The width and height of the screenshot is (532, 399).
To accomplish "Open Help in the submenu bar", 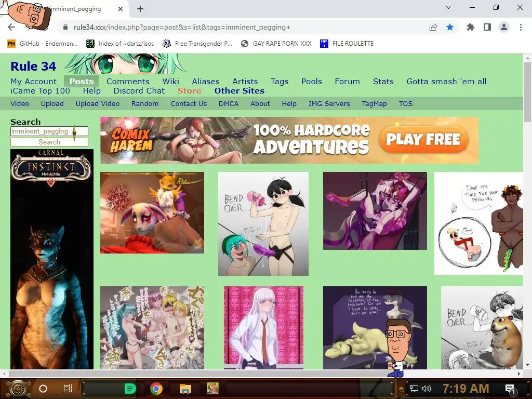I will 289,104.
